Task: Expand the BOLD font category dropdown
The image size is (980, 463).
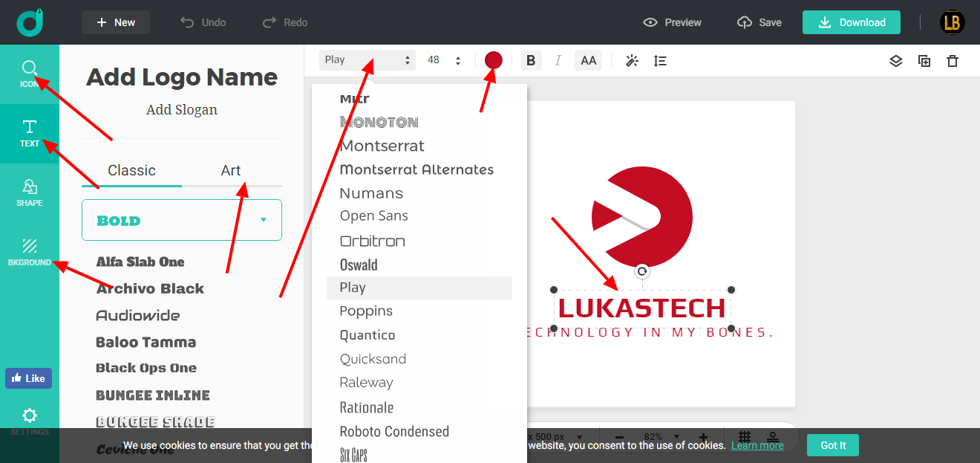Action: tap(182, 220)
